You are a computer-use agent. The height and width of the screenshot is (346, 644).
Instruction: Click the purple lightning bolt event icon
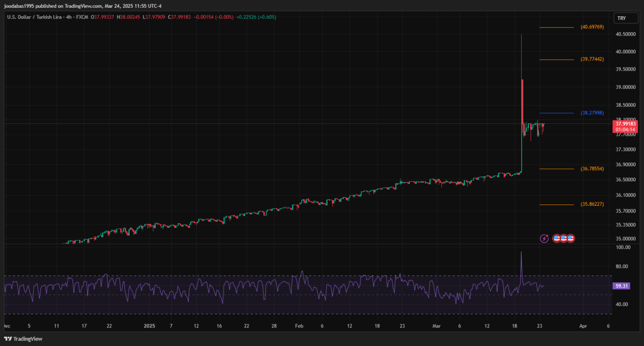544,238
